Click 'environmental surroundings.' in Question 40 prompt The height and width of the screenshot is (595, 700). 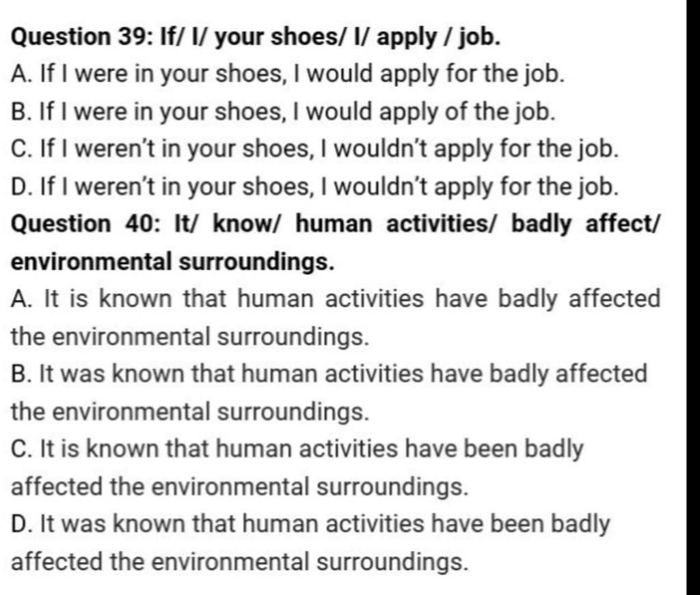click(172, 262)
